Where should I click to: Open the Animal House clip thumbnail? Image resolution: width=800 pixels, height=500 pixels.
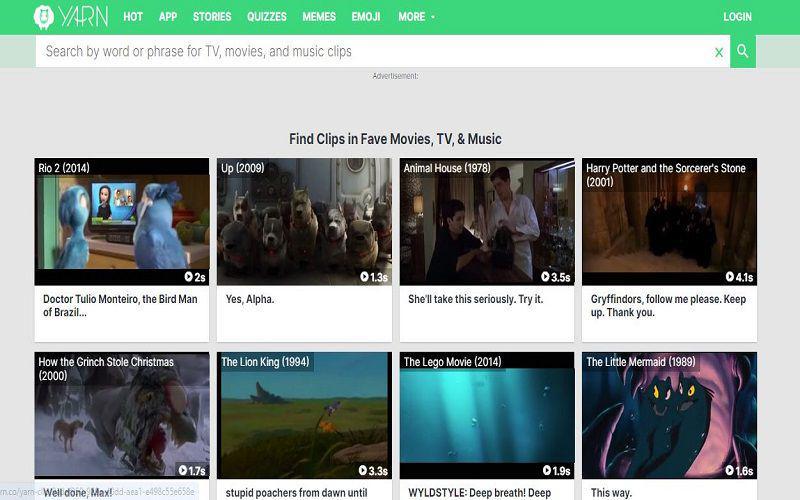pyautogui.click(x=487, y=221)
